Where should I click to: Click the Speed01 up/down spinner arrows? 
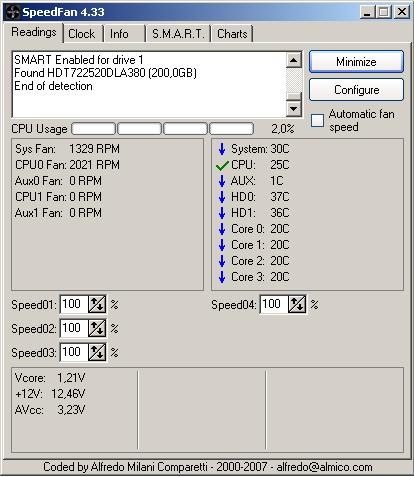click(x=97, y=304)
